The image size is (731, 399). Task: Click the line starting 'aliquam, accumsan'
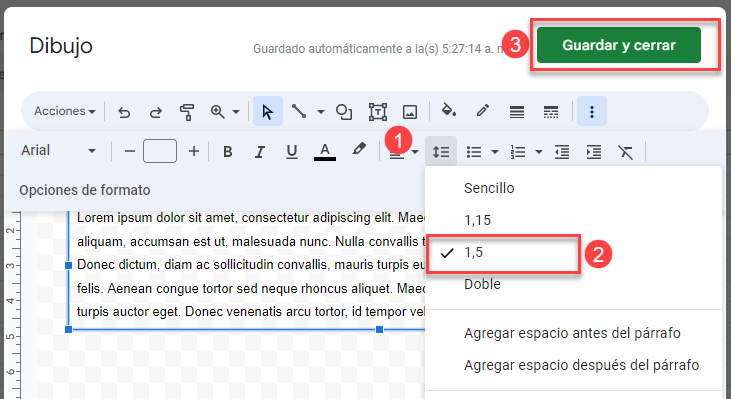251,241
